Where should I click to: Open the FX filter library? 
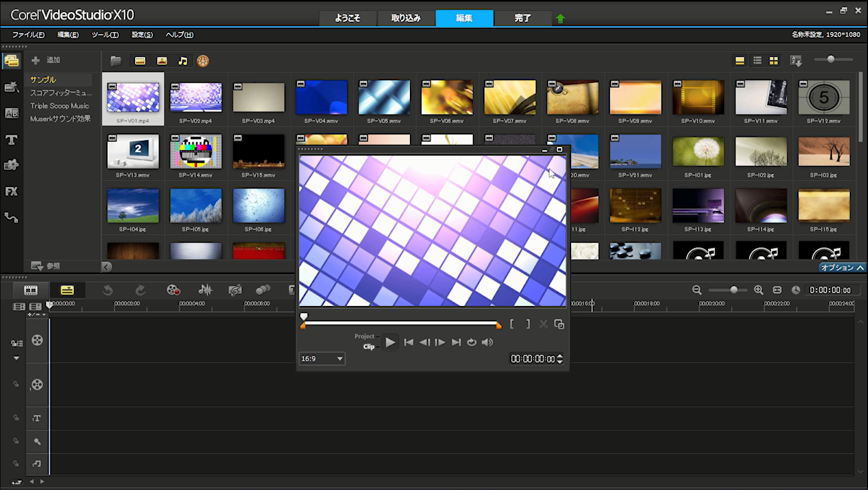11,192
